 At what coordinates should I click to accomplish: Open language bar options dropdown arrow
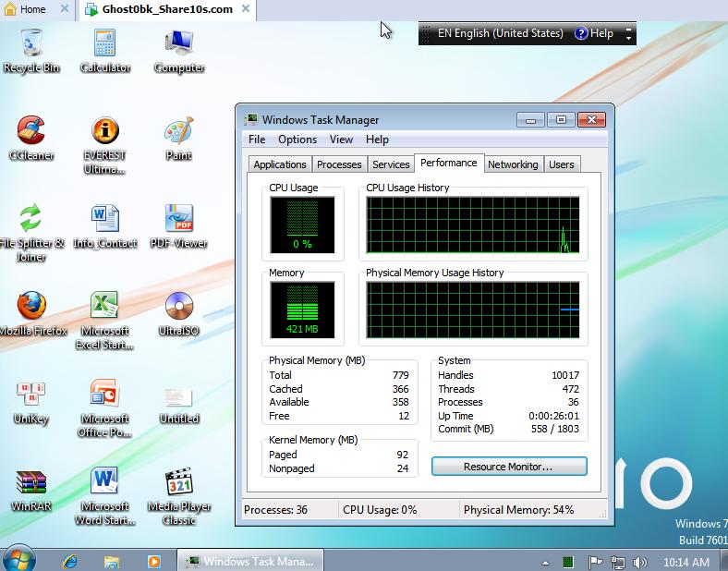tap(628, 38)
